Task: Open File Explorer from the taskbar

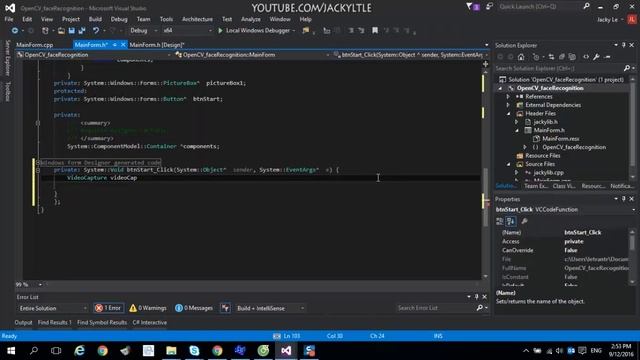Action: point(171,351)
